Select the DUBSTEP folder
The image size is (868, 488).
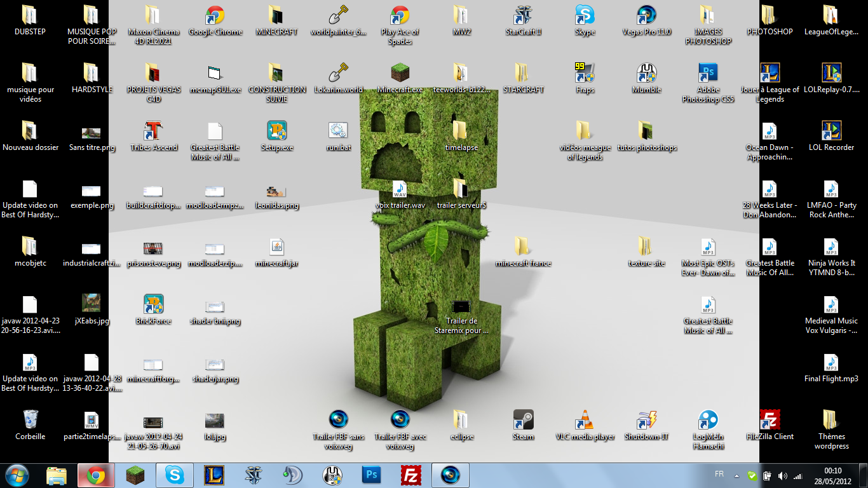click(30, 21)
